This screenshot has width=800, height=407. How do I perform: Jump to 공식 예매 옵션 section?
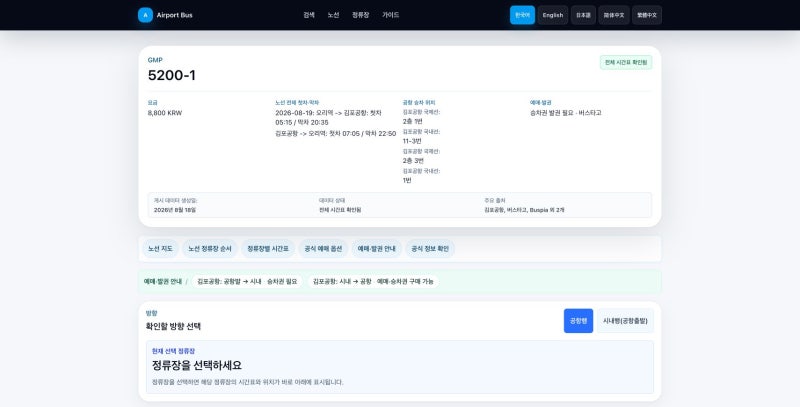click(323, 249)
